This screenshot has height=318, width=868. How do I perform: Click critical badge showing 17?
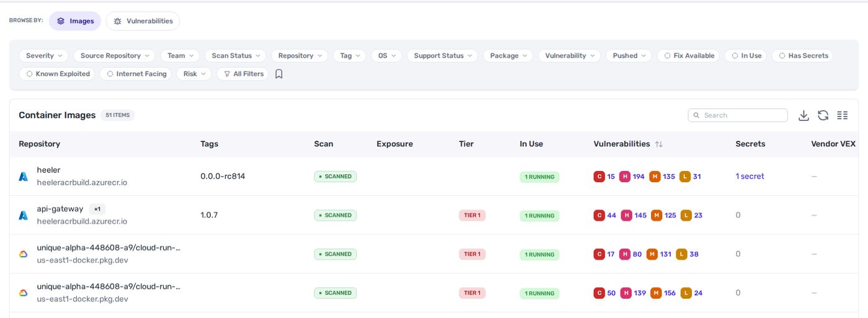599,254
